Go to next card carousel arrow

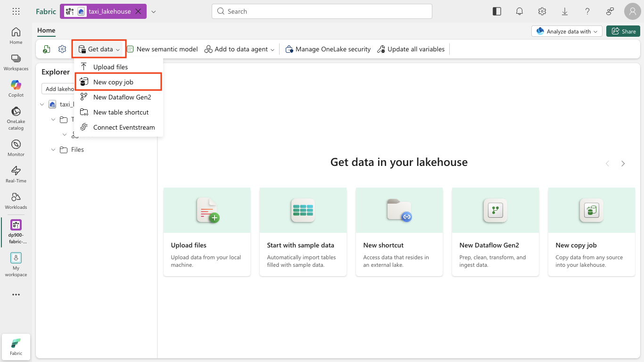[623, 164]
